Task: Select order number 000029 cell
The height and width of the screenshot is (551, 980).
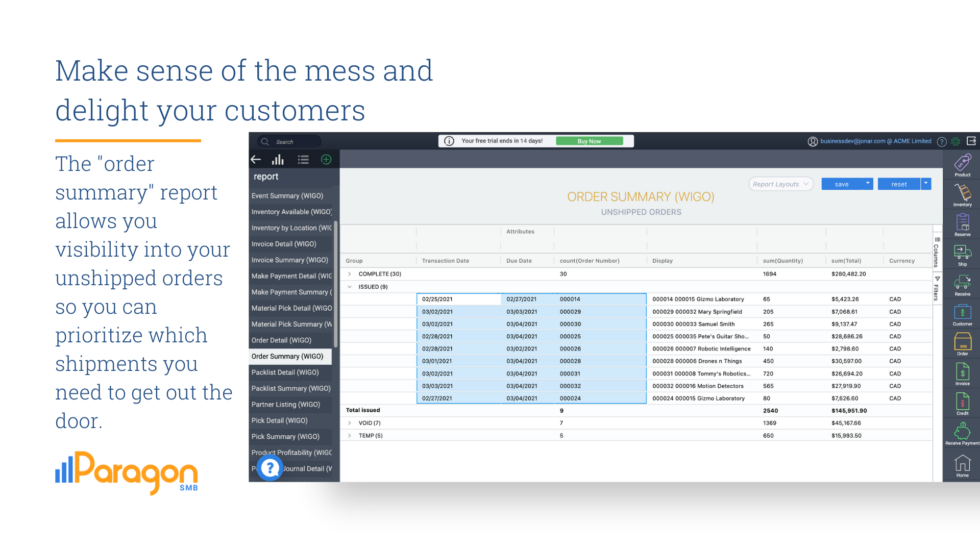Action: (x=600, y=312)
